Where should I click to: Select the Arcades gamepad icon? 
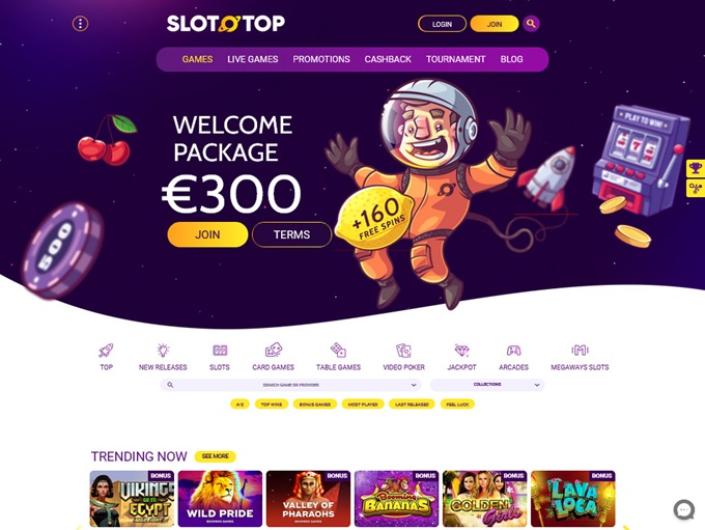tap(513, 350)
